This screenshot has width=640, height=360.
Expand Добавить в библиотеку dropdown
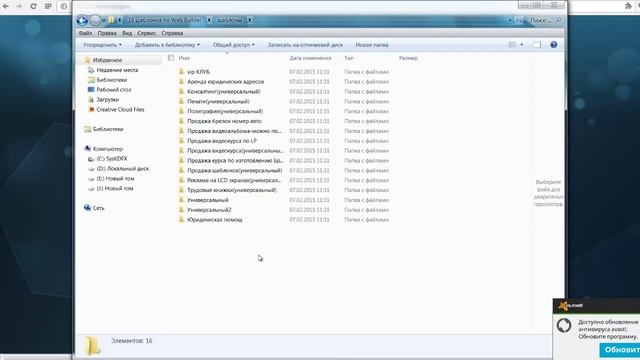coord(167,45)
